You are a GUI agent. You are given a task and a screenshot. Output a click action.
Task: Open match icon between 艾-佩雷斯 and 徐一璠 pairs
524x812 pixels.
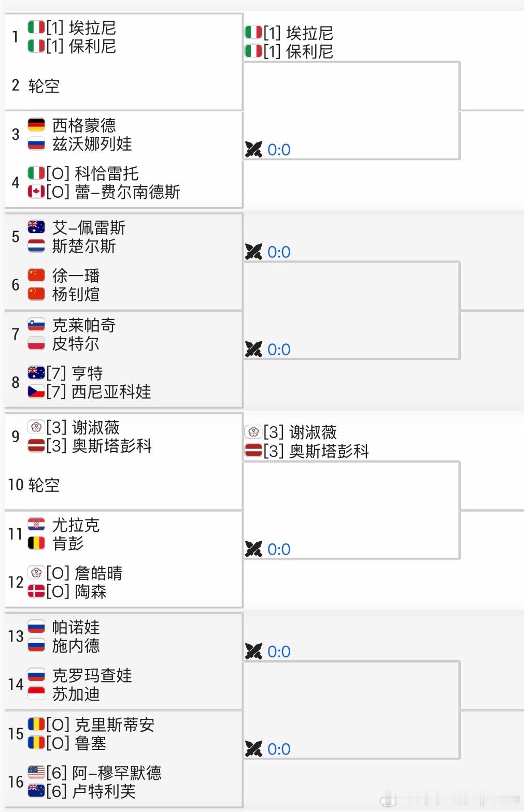[254, 252]
